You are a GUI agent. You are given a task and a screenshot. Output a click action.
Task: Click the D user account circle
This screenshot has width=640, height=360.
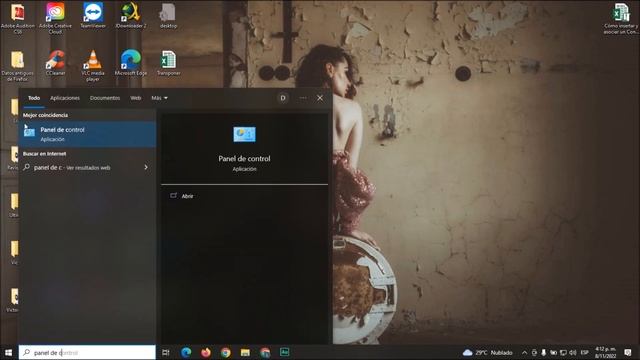283,98
